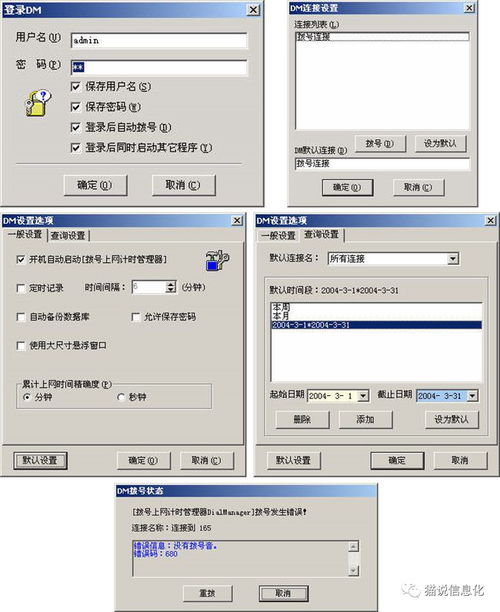Click the scroll up arrow in error info box
This screenshot has height=612, width=500.
353,546
